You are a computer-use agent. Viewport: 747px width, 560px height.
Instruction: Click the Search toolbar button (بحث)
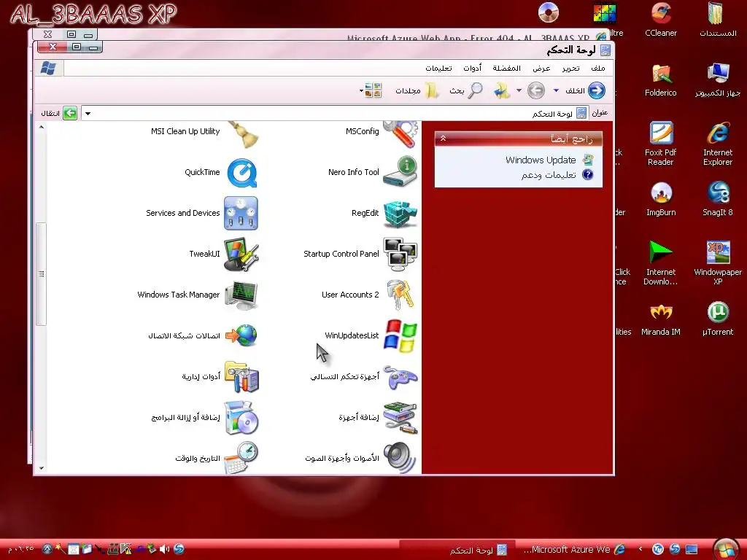(466, 90)
